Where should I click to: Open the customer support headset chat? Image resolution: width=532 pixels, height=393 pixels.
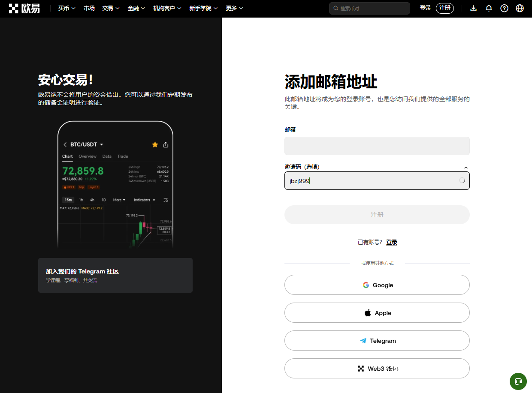518,381
